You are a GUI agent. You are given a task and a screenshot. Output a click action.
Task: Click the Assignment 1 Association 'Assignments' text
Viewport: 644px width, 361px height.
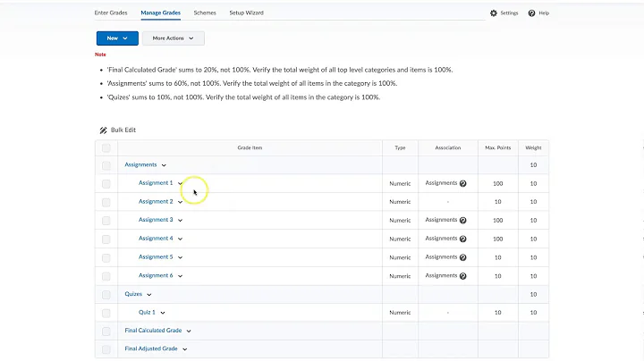[x=441, y=183]
